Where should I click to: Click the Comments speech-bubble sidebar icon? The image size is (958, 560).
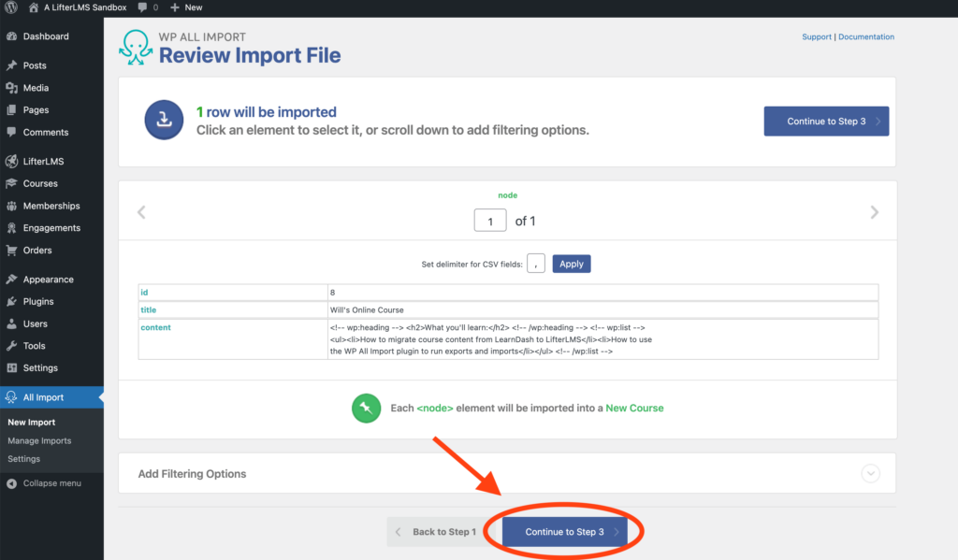[11, 132]
